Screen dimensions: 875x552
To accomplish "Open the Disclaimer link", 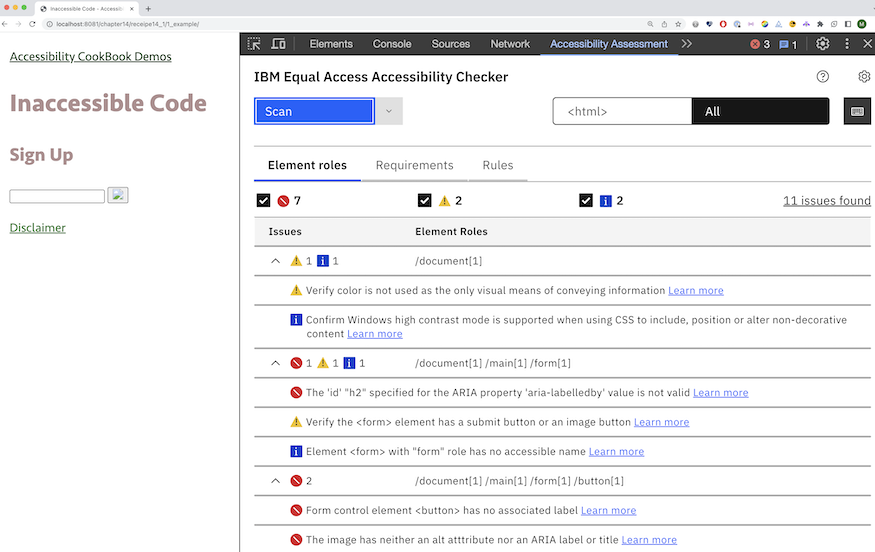I will pyautogui.click(x=37, y=228).
